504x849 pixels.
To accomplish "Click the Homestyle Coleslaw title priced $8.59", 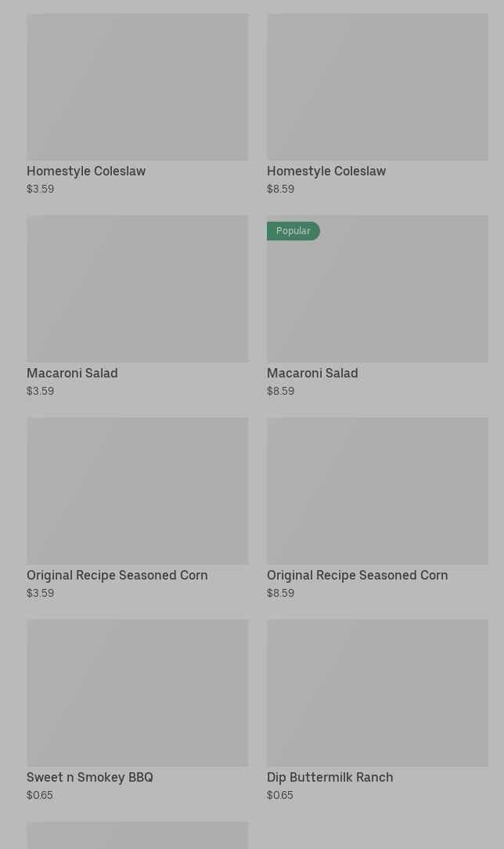I will click(x=326, y=171).
